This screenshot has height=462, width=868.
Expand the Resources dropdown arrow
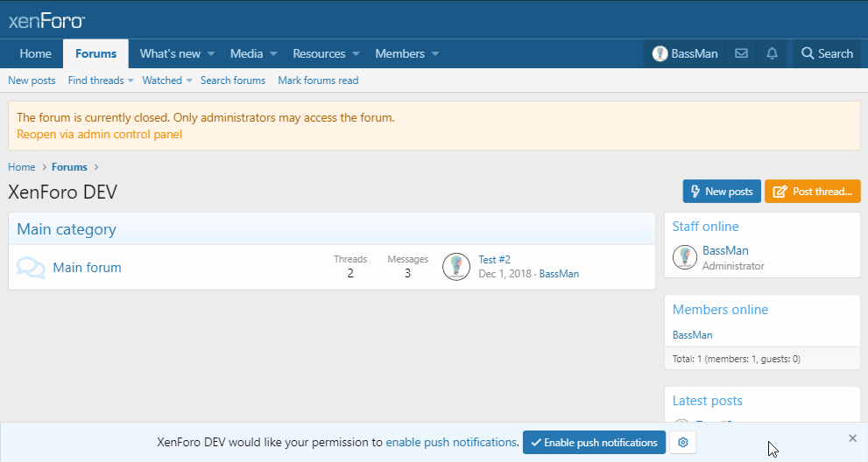click(356, 54)
